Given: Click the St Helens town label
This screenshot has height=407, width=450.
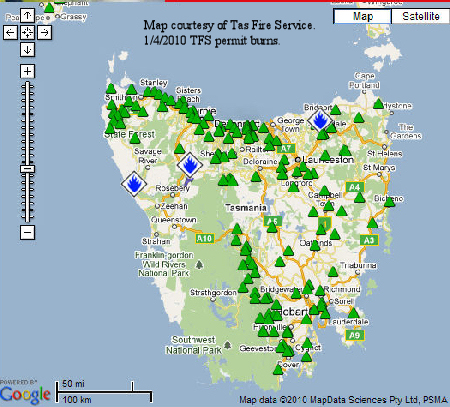Looking at the screenshot, I should click(x=384, y=154).
